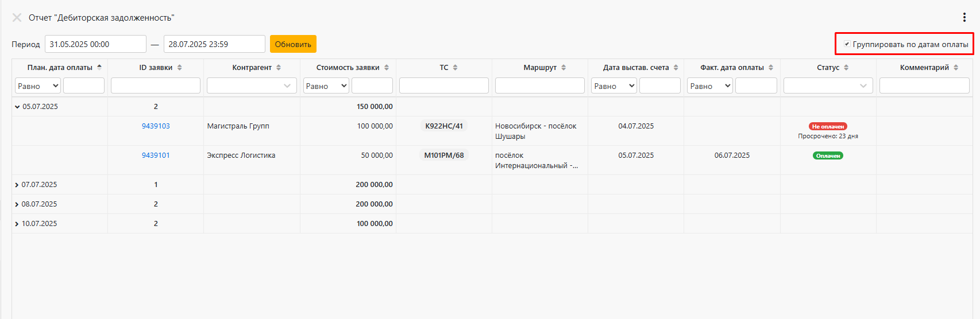
Task: Collapse the 05.07.2025 date group
Action: pyautogui.click(x=17, y=107)
